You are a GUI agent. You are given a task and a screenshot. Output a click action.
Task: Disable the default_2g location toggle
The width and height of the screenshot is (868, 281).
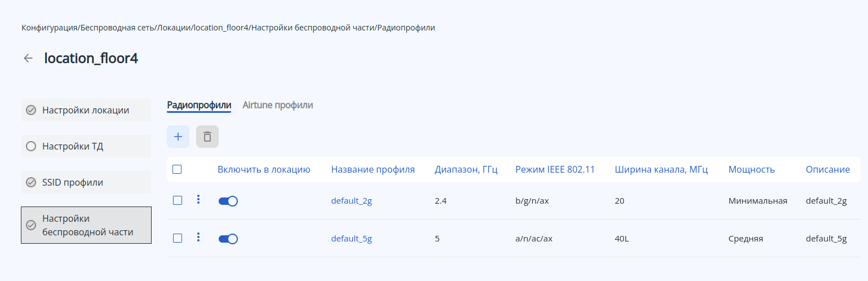coord(228,201)
